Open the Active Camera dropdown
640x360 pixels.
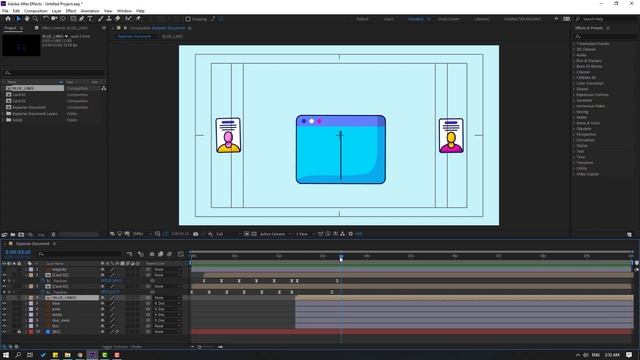pos(276,234)
